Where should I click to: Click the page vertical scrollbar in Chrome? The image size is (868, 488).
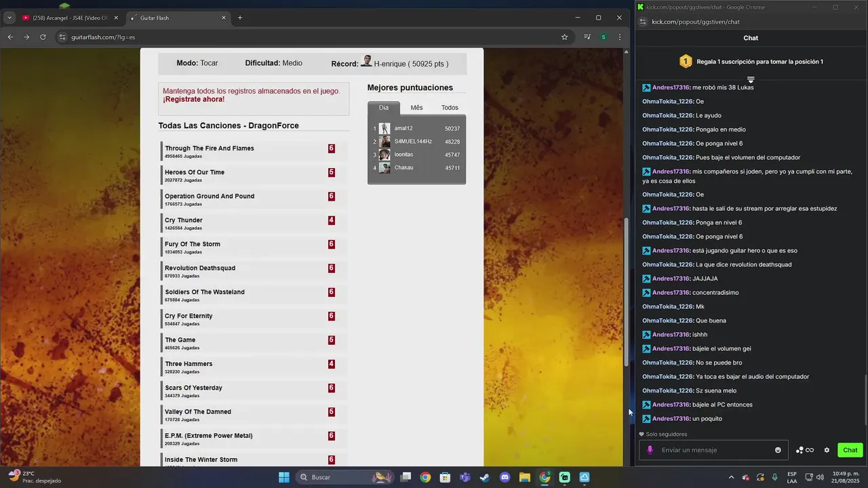click(627, 292)
